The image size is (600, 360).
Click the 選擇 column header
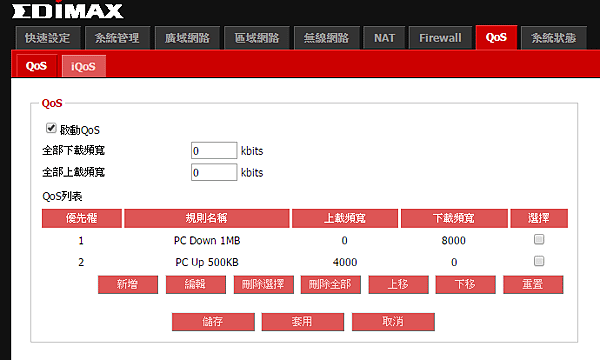[x=539, y=218]
